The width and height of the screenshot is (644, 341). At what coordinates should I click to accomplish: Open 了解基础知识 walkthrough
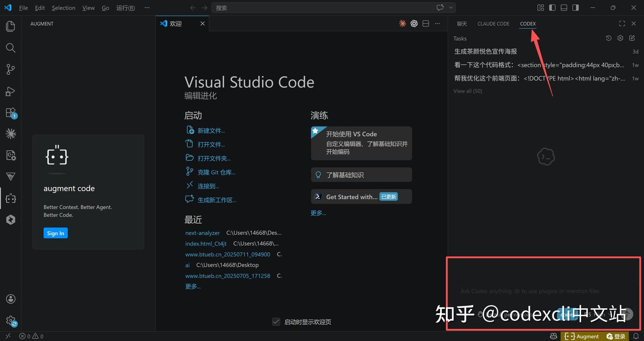click(x=361, y=175)
